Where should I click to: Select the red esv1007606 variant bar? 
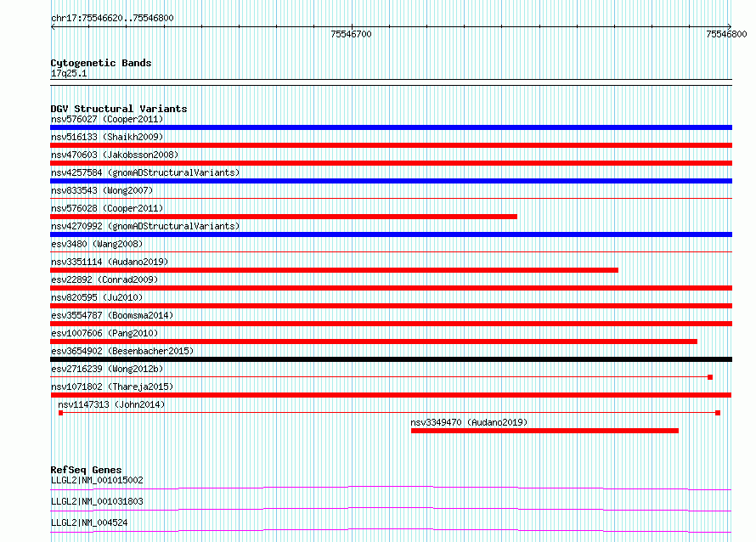tap(374, 342)
